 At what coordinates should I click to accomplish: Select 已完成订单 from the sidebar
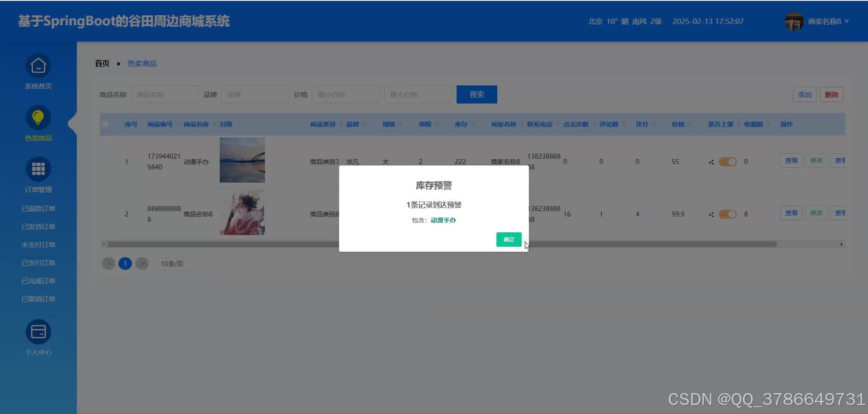(x=38, y=281)
